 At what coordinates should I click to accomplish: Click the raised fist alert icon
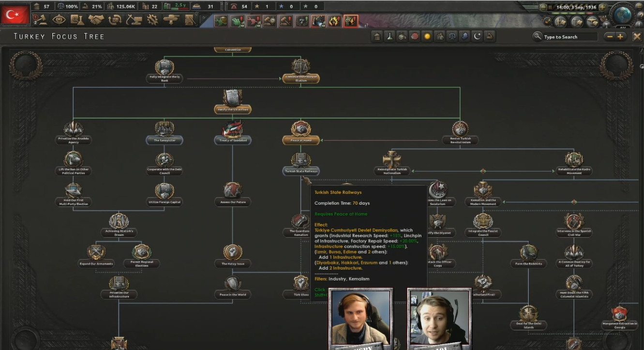click(334, 21)
